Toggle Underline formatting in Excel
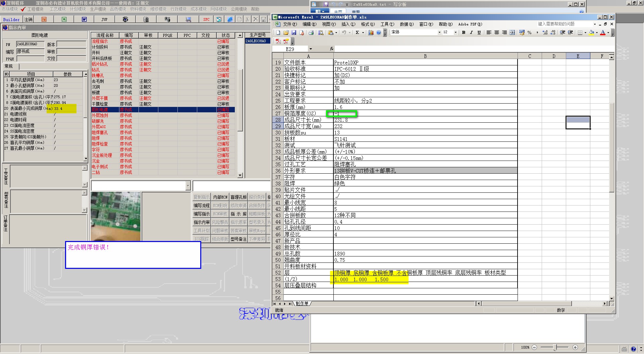This screenshot has width=644, height=354. coord(479,33)
